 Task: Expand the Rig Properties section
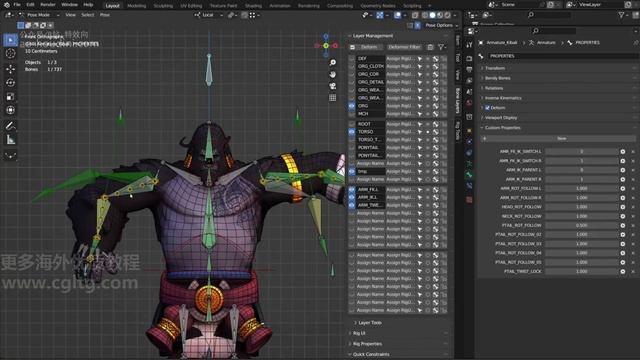pos(367,344)
